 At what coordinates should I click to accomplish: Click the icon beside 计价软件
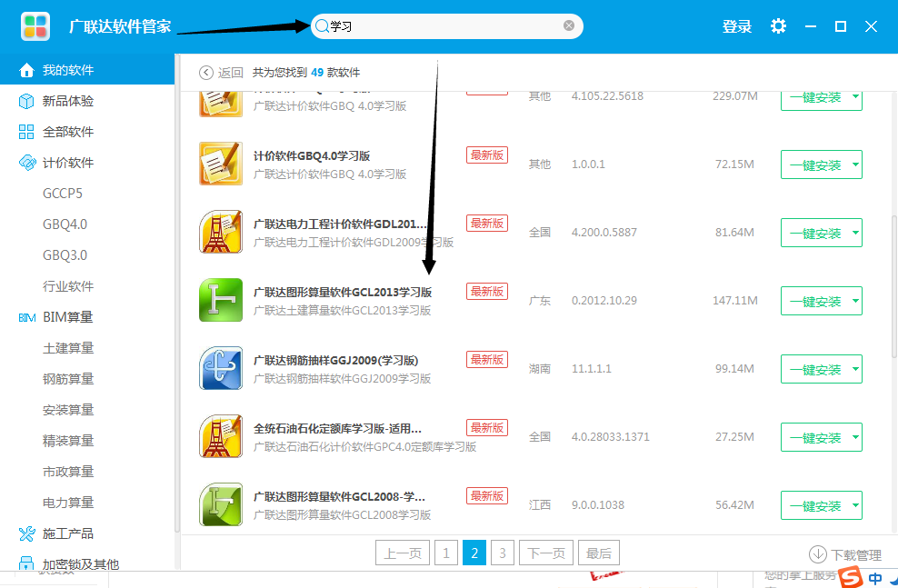click(27, 163)
